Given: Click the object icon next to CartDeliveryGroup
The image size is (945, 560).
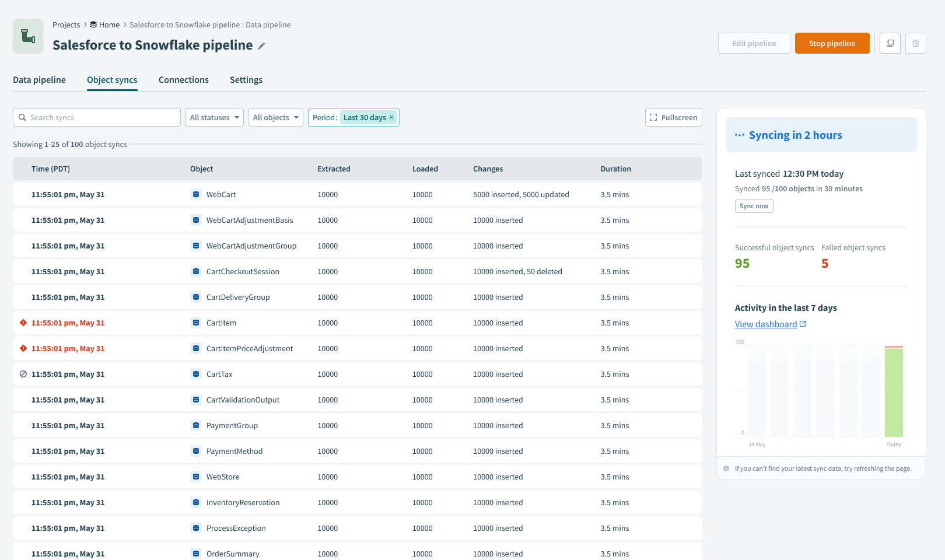Looking at the screenshot, I should 196,297.
